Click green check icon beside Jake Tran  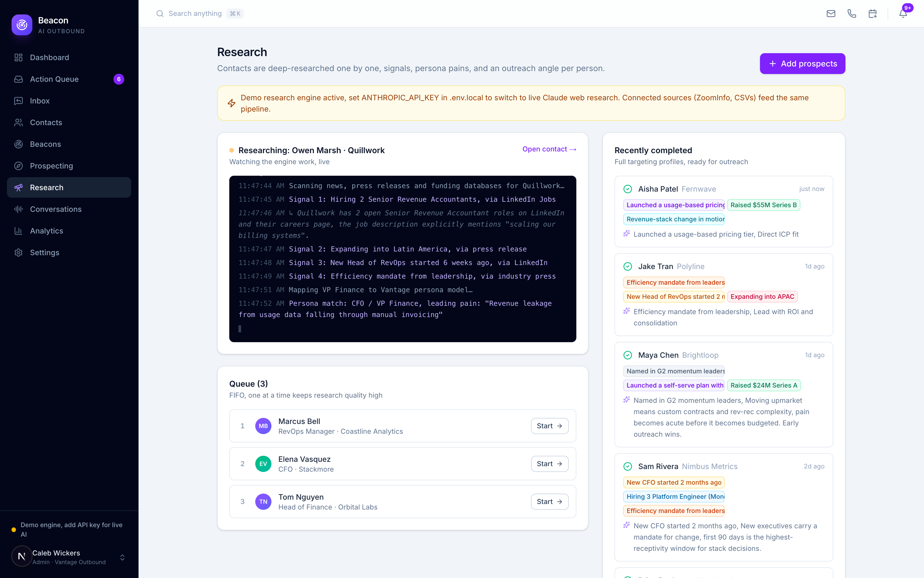(628, 266)
